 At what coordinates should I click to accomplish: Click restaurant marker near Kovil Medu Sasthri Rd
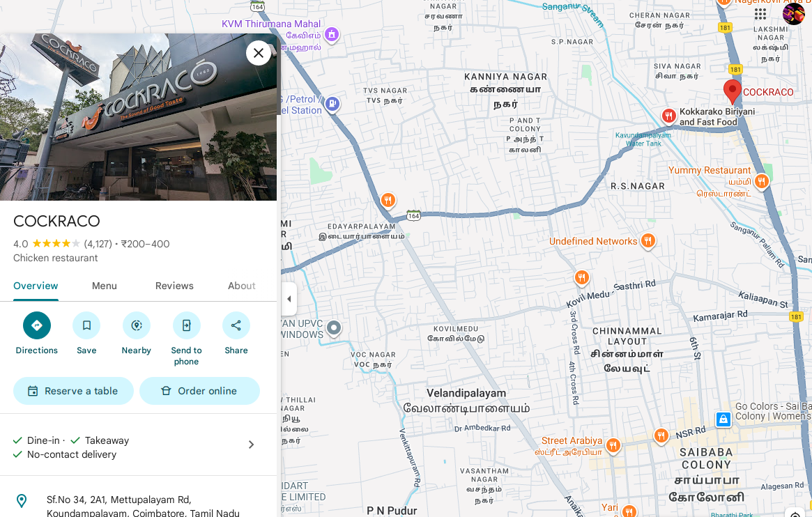pyautogui.click(x=581, y=278)
